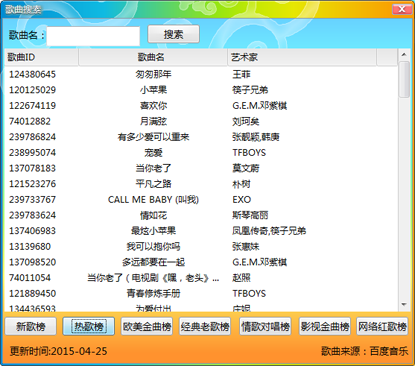
Task: Click the 搜索 search button
Action: (x=173, y=34)
